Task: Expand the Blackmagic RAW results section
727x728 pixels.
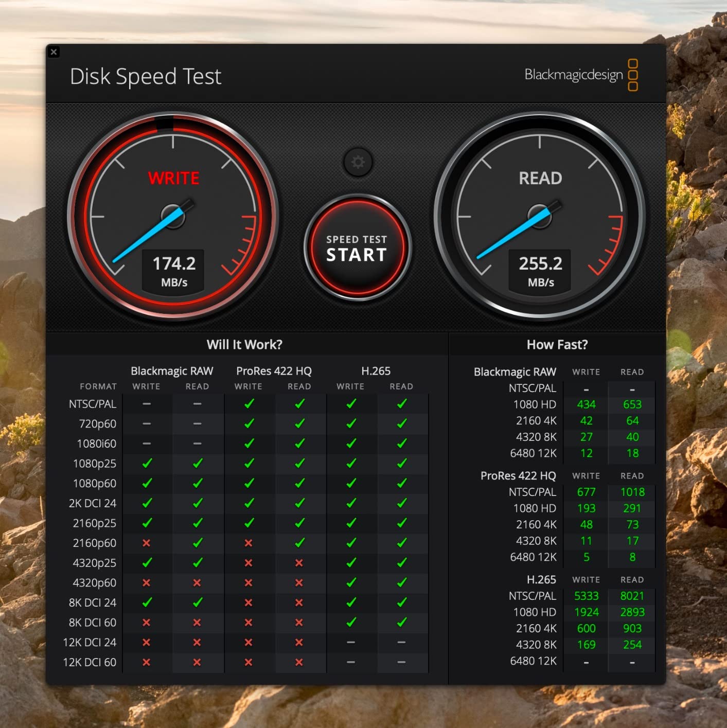Action: [515, 371]
